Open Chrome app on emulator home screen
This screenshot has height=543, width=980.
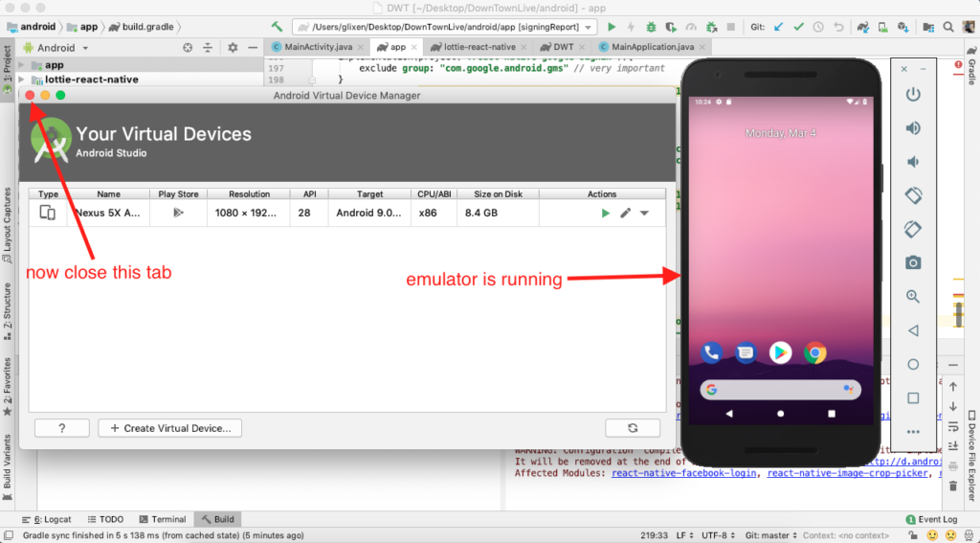pyautogui.click(x=815, y=352)
